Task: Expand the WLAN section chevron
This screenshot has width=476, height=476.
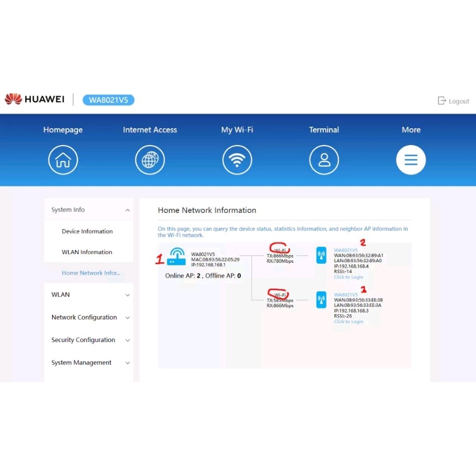Action: [127, 295]
